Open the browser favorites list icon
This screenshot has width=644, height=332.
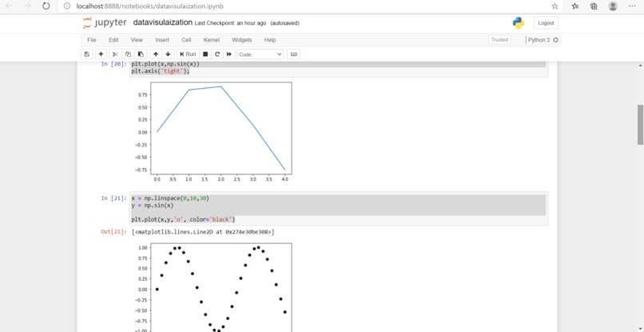pos(575,6)
